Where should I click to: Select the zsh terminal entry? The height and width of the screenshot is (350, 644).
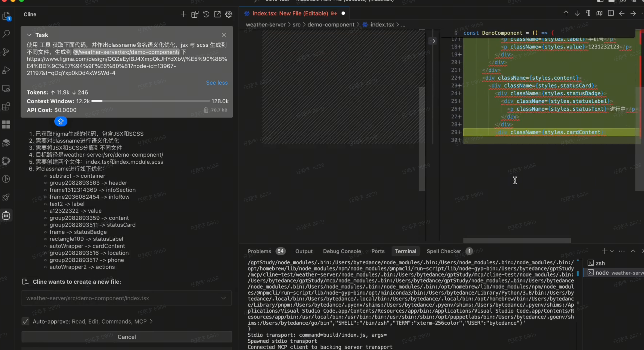tap(600, 263)
